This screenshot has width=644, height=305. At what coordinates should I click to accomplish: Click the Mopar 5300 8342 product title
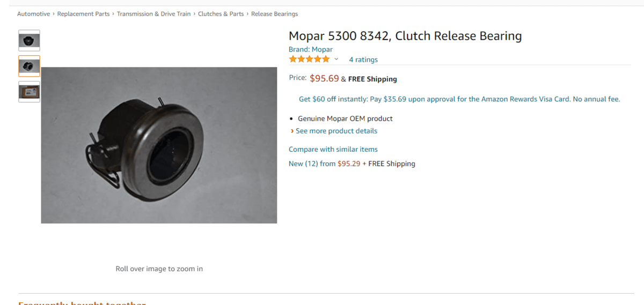[405, 36]
